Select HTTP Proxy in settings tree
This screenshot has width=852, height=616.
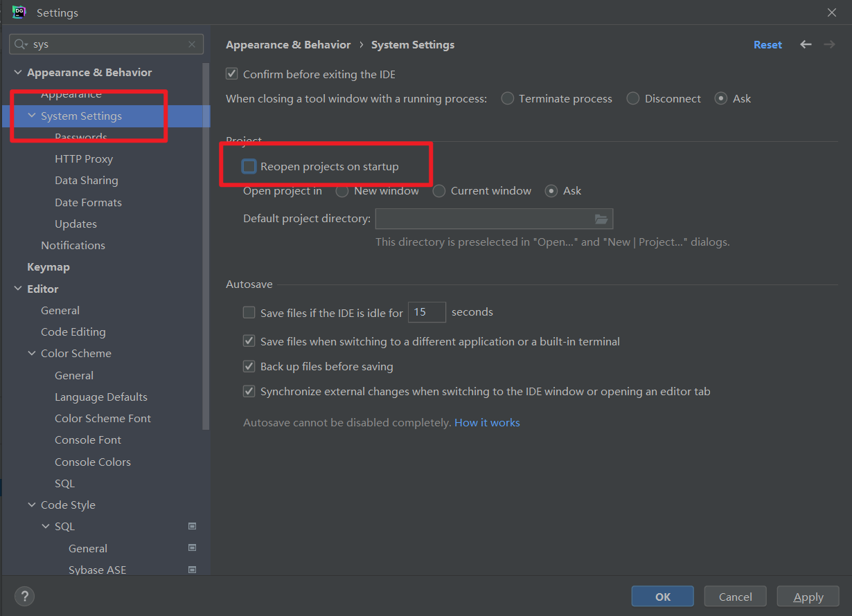pos(84,159)
